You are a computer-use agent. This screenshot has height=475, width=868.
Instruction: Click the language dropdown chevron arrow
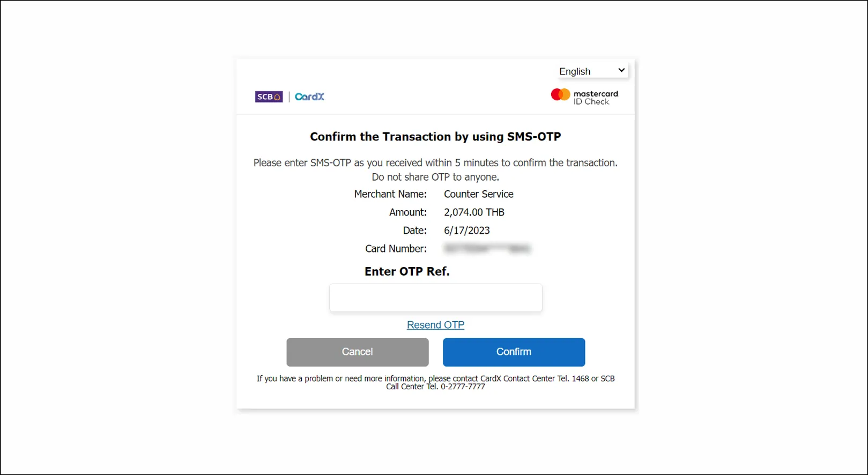pyautogui.click(x=621, y=70)
